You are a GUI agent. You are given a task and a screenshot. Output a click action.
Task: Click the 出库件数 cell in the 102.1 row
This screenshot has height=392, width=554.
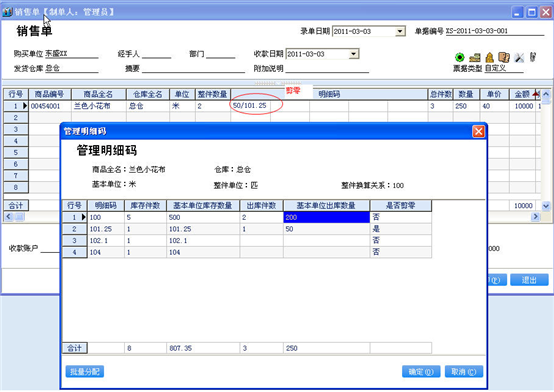261,241
